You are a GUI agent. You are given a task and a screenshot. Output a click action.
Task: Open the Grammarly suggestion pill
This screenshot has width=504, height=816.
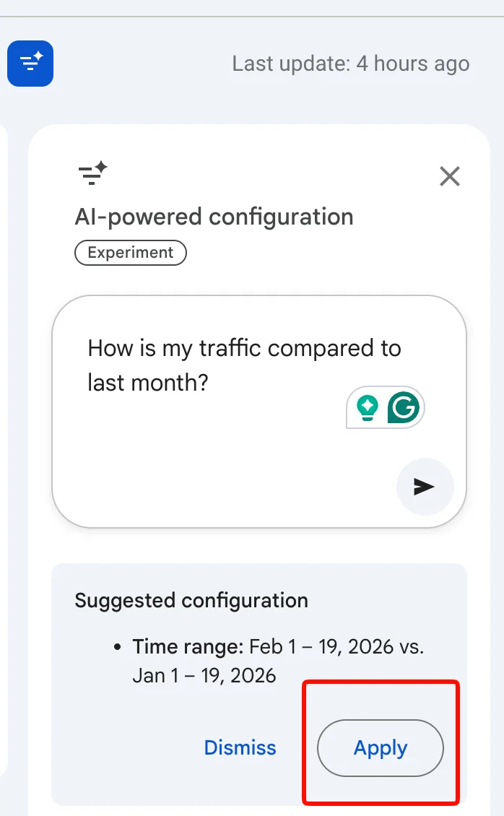[x=386, y=407]
